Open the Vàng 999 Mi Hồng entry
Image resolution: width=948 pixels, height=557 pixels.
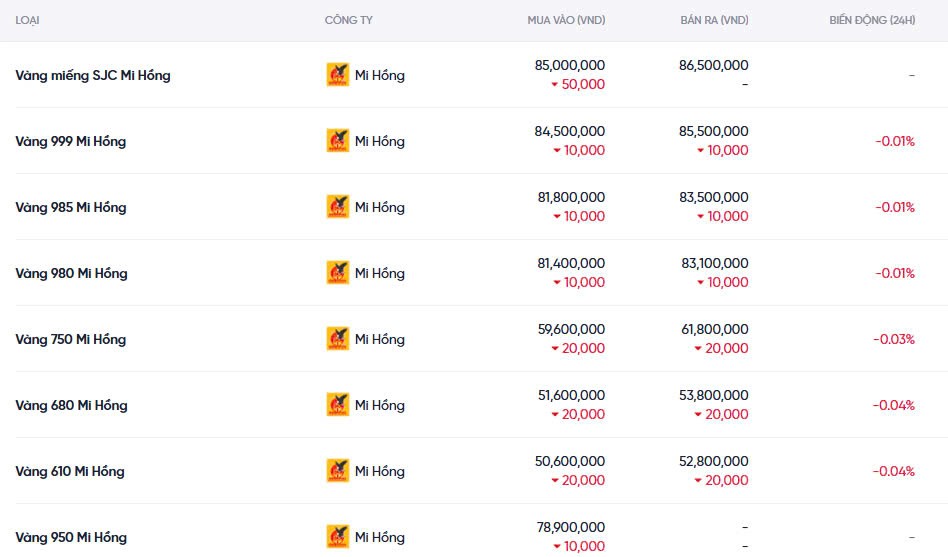tap(71, 141)
